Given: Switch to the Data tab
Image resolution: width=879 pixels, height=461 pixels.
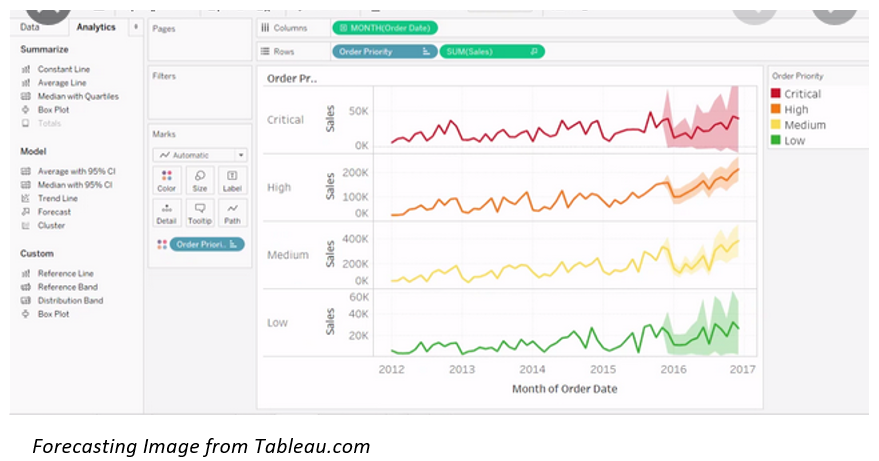Looking at the screenshot, I should [x=30, y=27].
